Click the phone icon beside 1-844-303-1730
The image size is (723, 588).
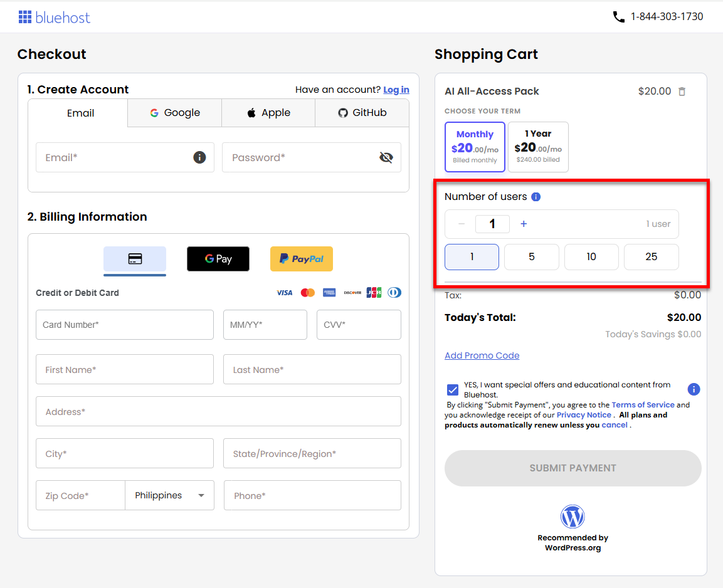(x=618, y=17)
